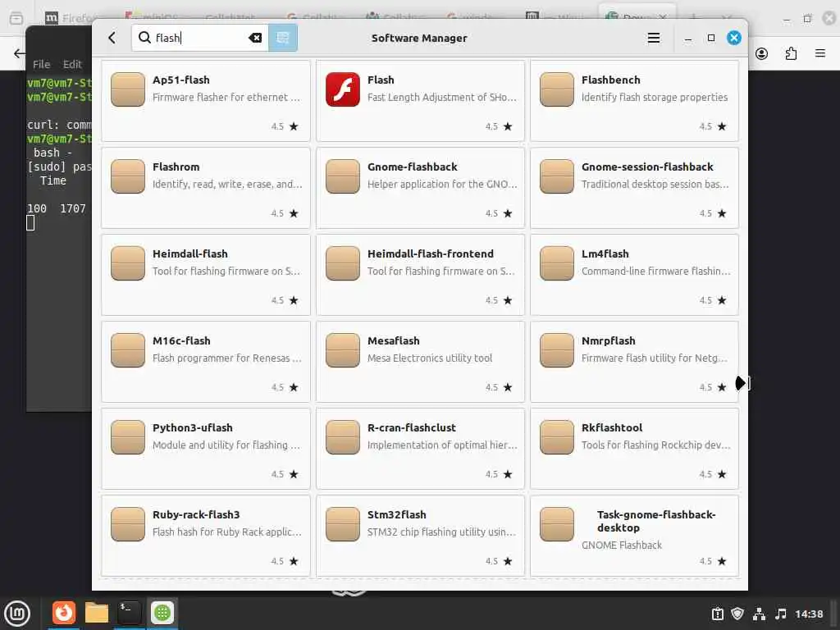Open the Heimdall-flash-frontend package icon
840x630 pixels.
coord(343,263)
